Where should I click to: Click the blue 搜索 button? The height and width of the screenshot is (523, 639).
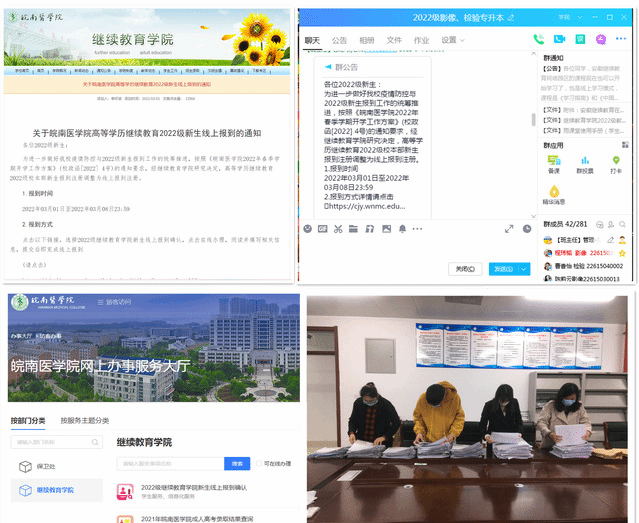[x=237, y=464]
